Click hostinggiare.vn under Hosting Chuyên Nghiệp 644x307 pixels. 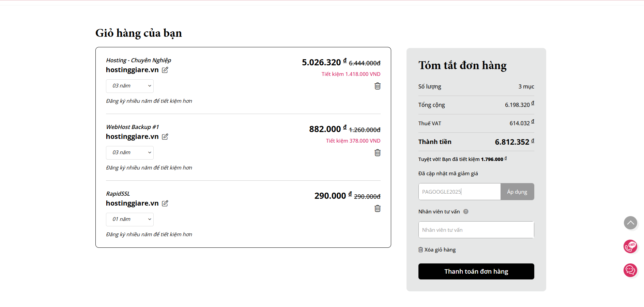[x=132, y=70]
